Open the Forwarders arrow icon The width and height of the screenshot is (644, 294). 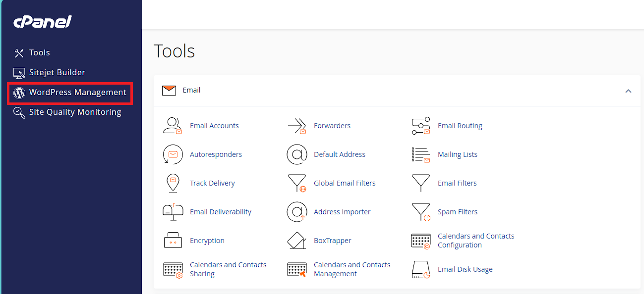[297, 126]
